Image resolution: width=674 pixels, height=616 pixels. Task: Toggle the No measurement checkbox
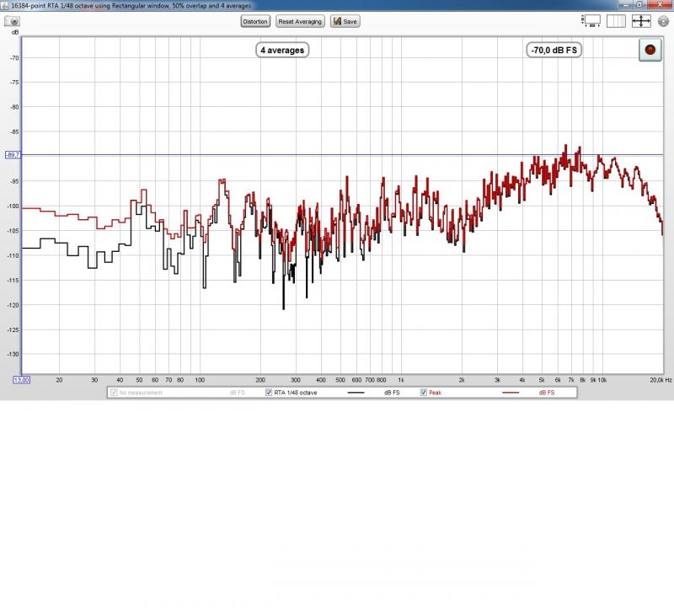click(x=114, y=393)
